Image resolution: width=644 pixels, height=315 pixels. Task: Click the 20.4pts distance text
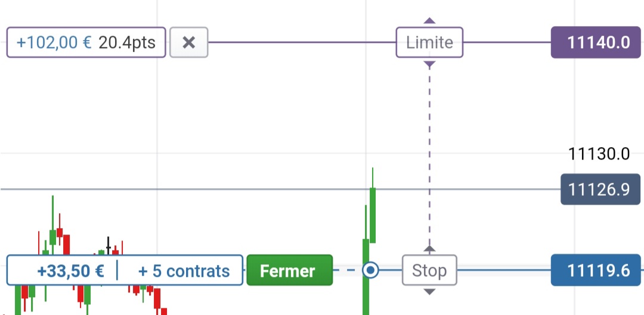click(x=126, y=43)
